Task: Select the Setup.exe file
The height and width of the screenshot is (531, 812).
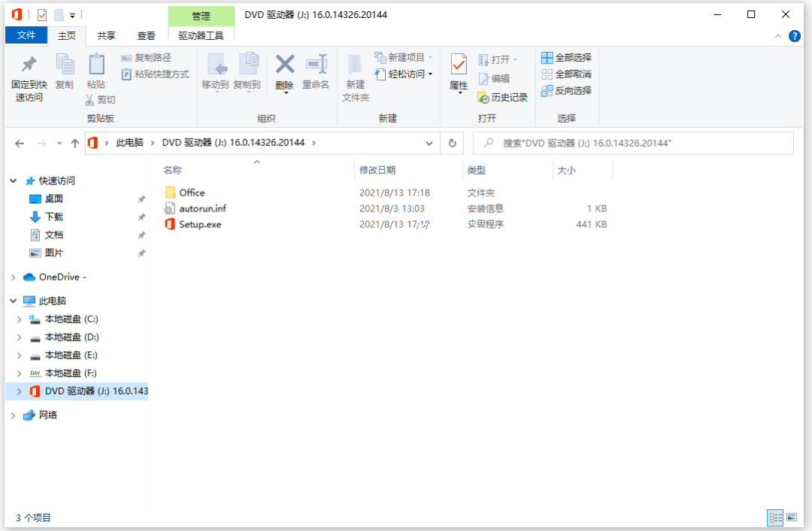Action: [x=193, y=224]
